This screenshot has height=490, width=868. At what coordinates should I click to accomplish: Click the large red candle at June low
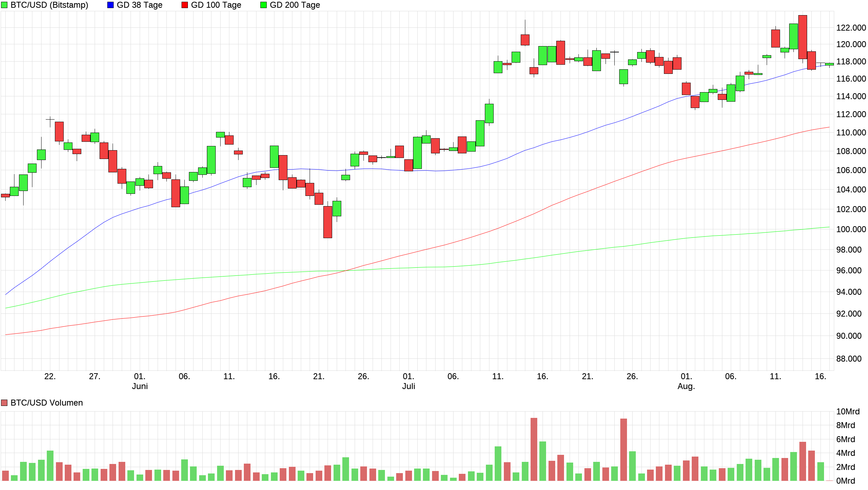pyautogui.click(x=328, y=222)
